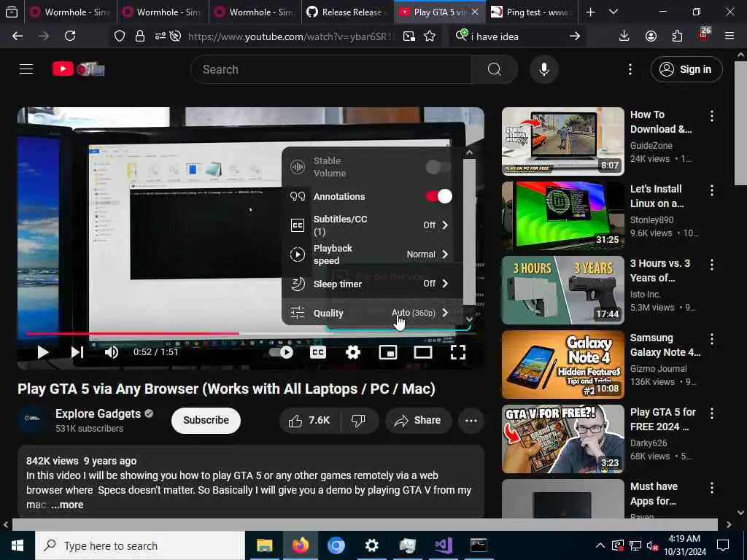Viewport: 747px width, 560px height.
Task: Open options menu for Play GTA 5 for FREE
Action: (712, 413)
